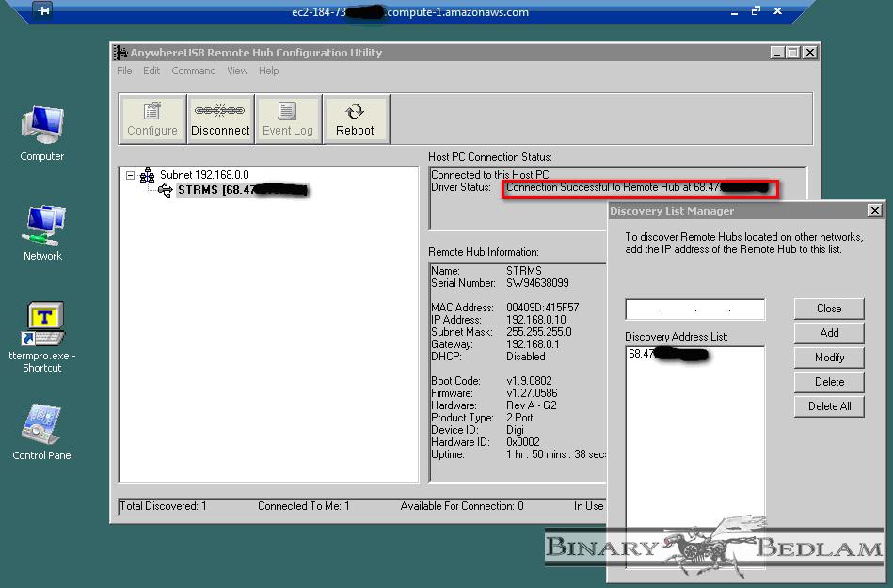
Task: Select the 68.47 entry in Discovery Address List
Action: [x=668, y=354]
